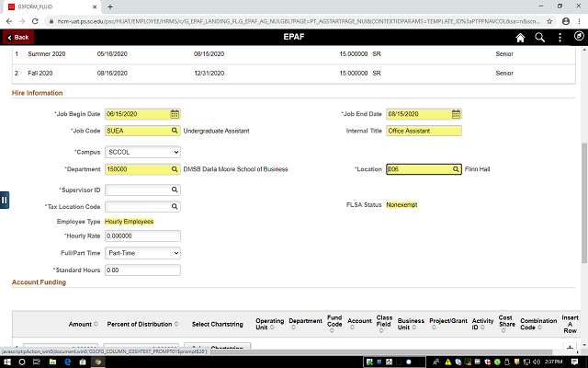Click the Location lookup magnifier
Viewport: 588px width, 368px height.
pos(456,169)
